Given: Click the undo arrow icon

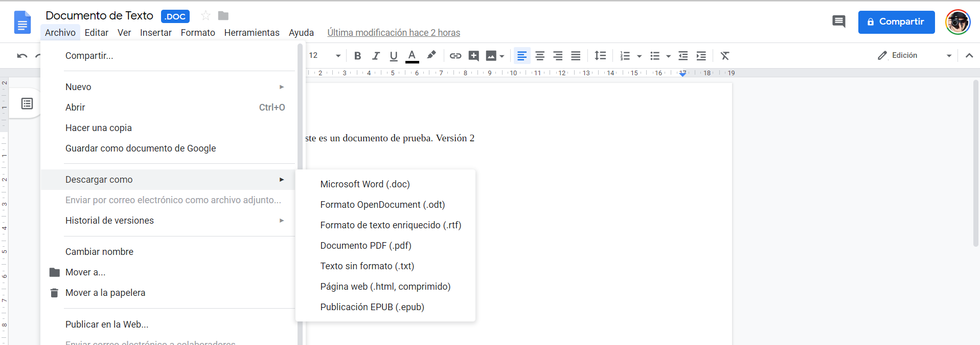Looking at the screenshot, I should (x=22, y=56).
